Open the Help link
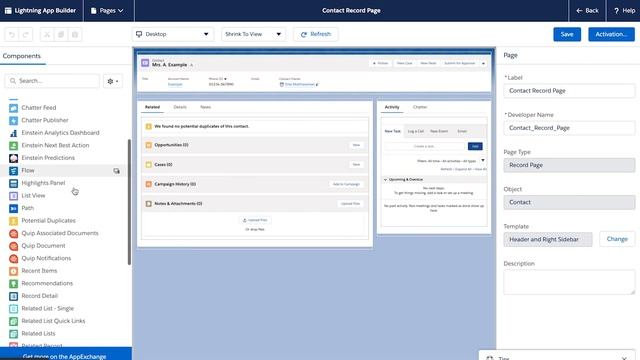 624,11
